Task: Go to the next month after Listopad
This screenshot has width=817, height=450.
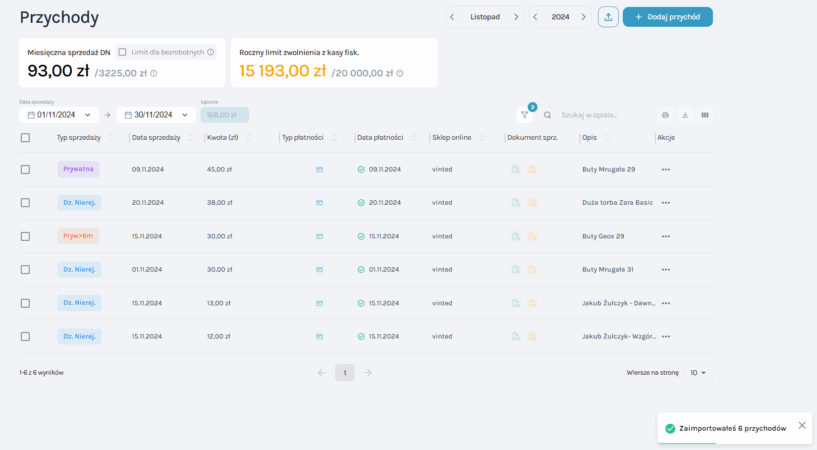Action: coord(516,17)
